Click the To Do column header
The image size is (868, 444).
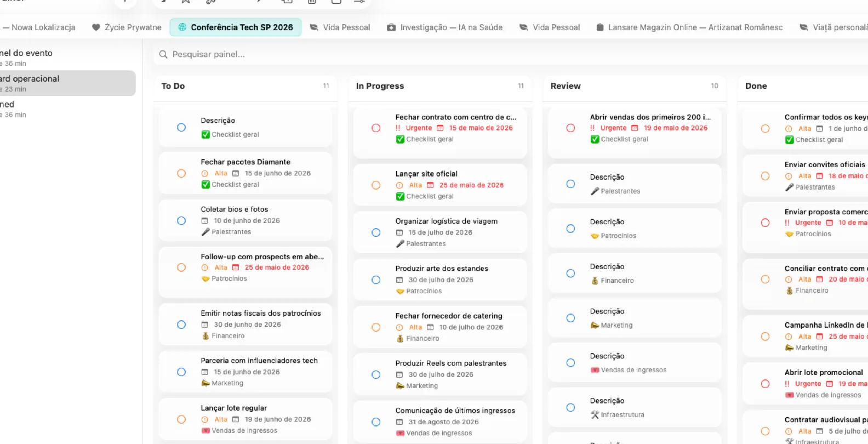(x=173, y=86)
